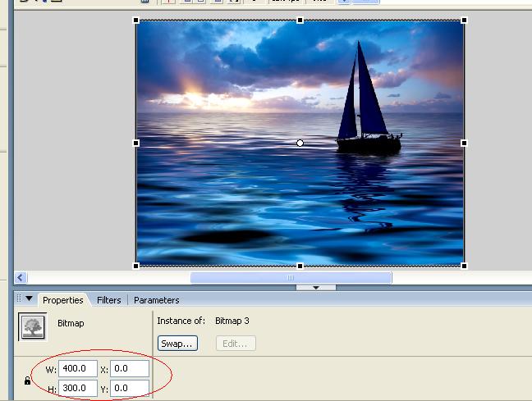Click the right-middle selection handle of the bitmap
The image size is (532, 401).
[464, 143]
